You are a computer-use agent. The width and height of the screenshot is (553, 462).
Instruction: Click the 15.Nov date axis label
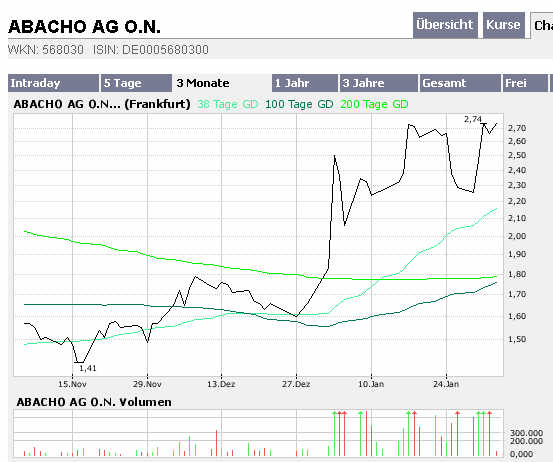(x=72, y=384)
